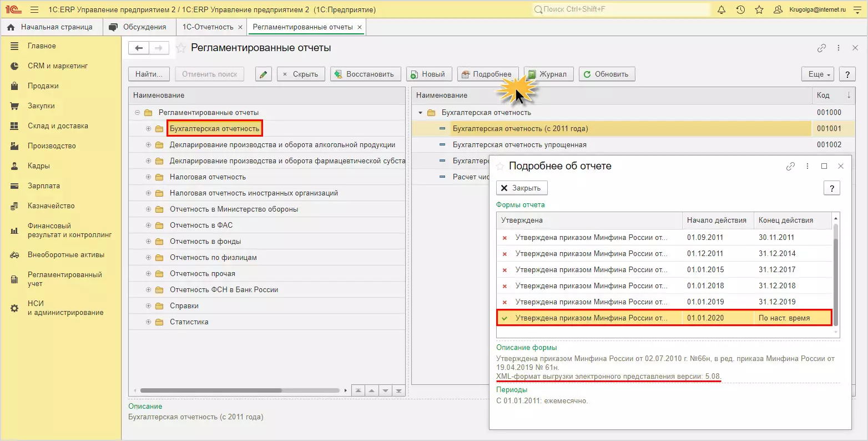Open Казначейство section in sidebar

(x=51, y=206)
